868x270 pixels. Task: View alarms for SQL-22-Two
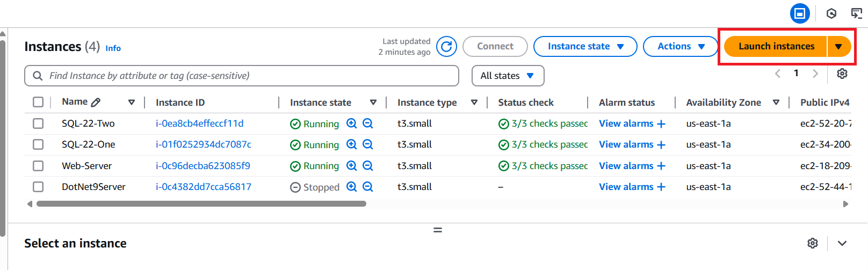click(626, 123)
